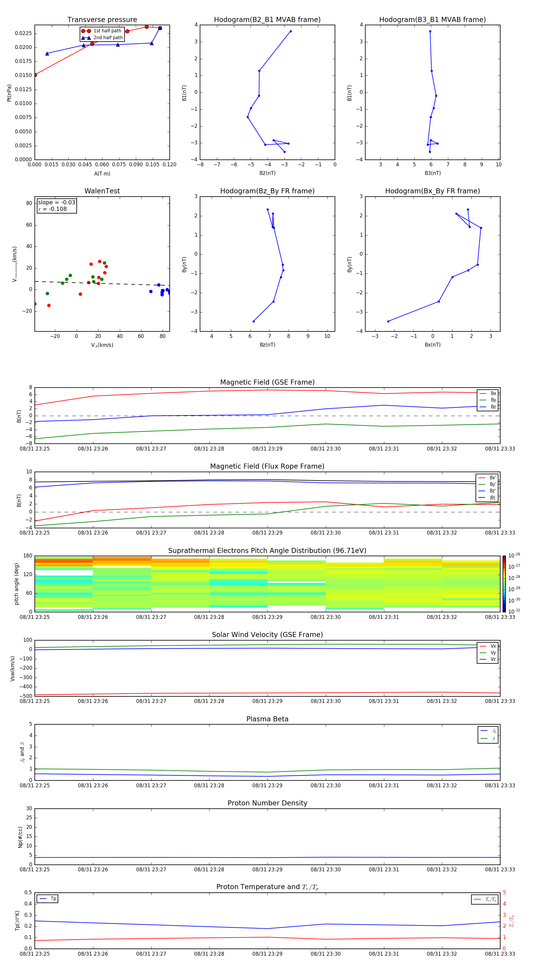Click the "B3(nT)" x-axis label
Image resolution: width=535 pixels, height=980 pixels.
tap(432, 173)
